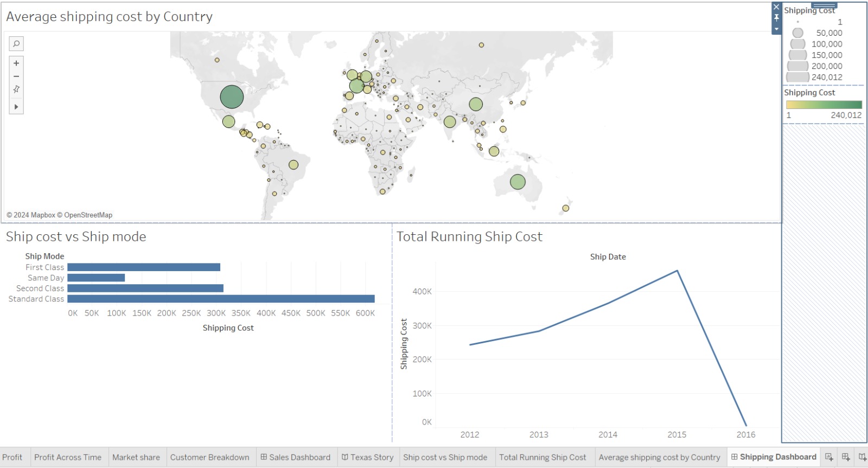Click the 2012 axis label
Screen dimensions: 868x468
tap(470, 434)
